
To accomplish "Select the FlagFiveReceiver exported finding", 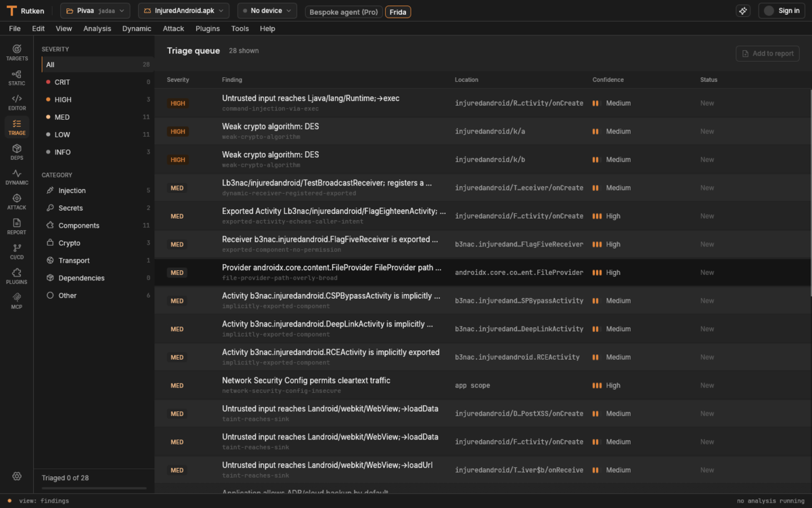I will (x=482, y=245).
